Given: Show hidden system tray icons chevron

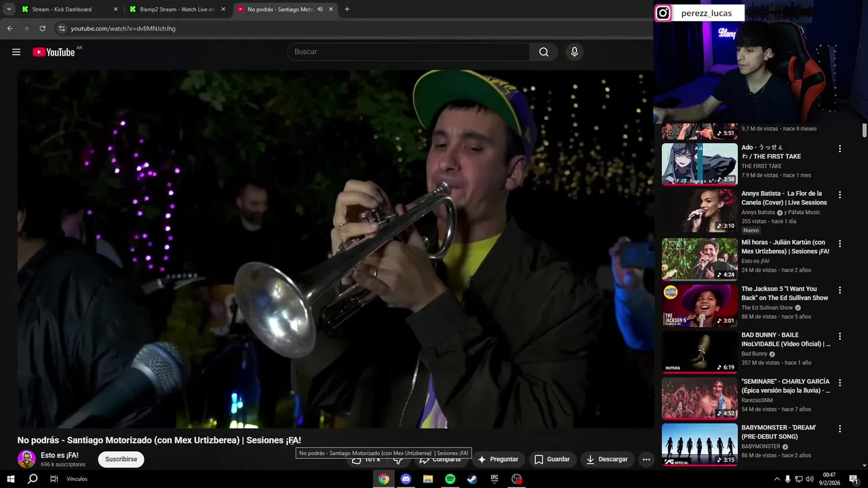Looking at the screenshot, I should [x=776, y=479].
